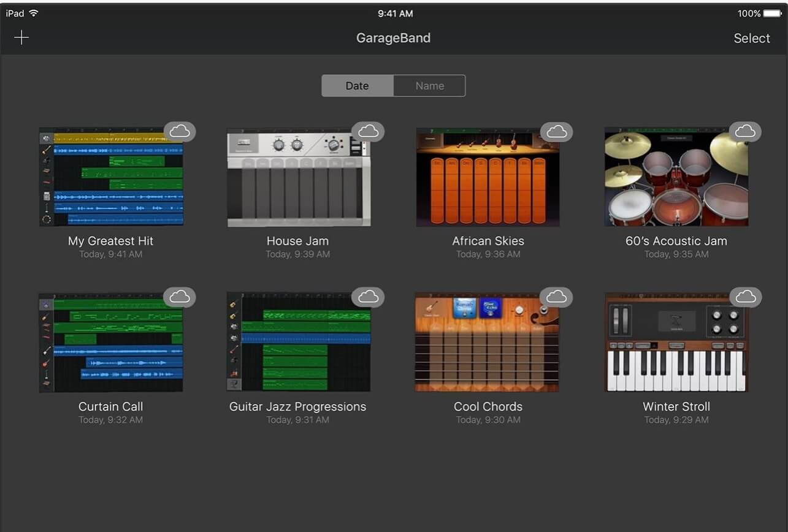Tap the "House Jam" title text
The height and width of the screenshot is (532, 788).
[x=298, y=241]
